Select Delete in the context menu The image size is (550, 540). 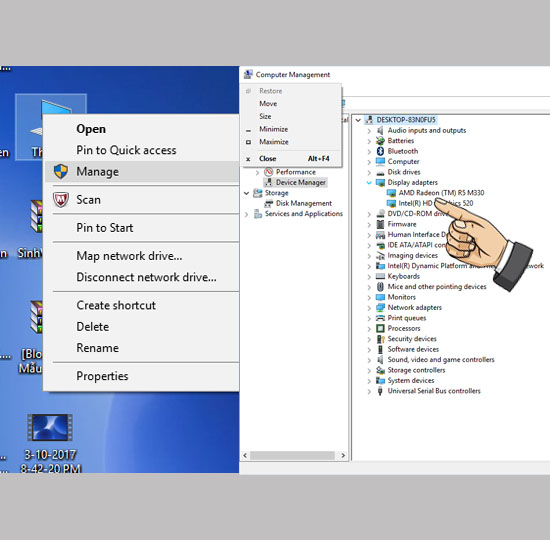click(x=93, y=327)
